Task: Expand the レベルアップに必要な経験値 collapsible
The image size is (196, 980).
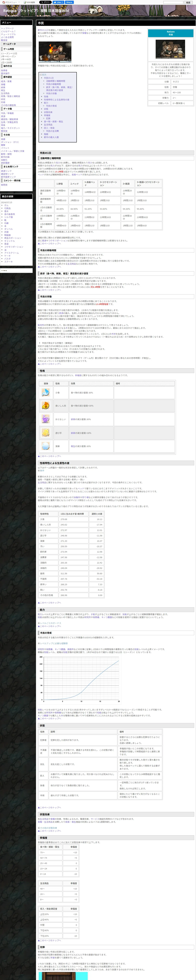Action: [x=53, y=644]
